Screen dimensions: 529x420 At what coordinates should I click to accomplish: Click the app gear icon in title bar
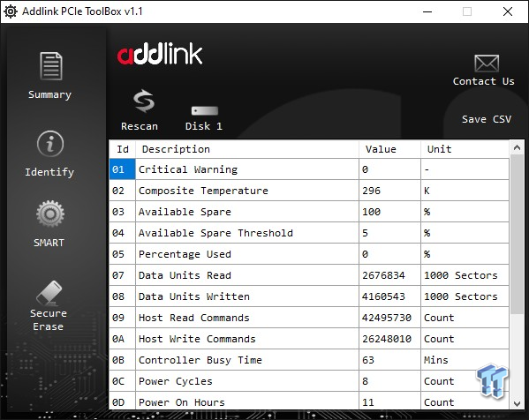(11, 11)
